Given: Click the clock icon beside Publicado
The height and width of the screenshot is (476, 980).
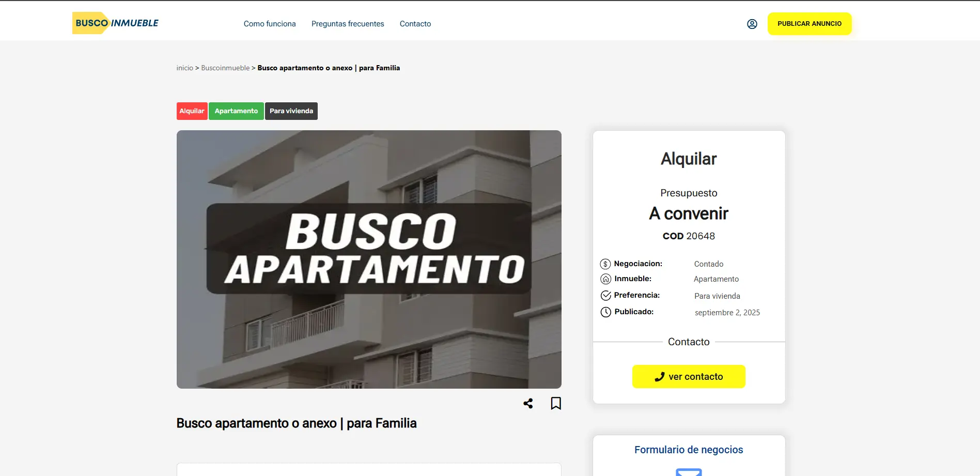Looking at the screenshot, I should 605,312.
